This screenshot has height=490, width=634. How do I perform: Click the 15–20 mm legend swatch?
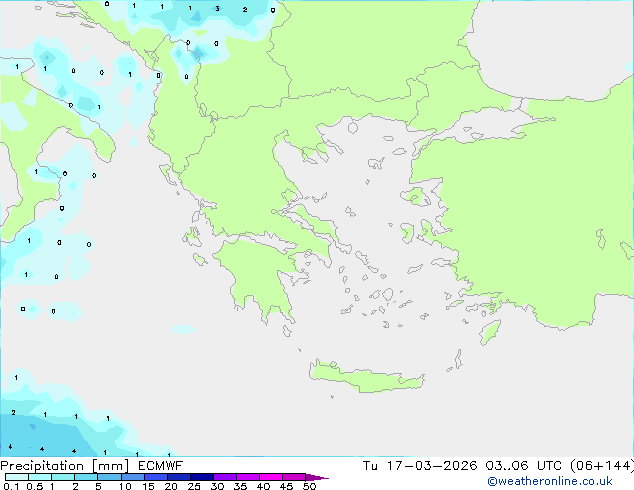[x=155, y=477]
